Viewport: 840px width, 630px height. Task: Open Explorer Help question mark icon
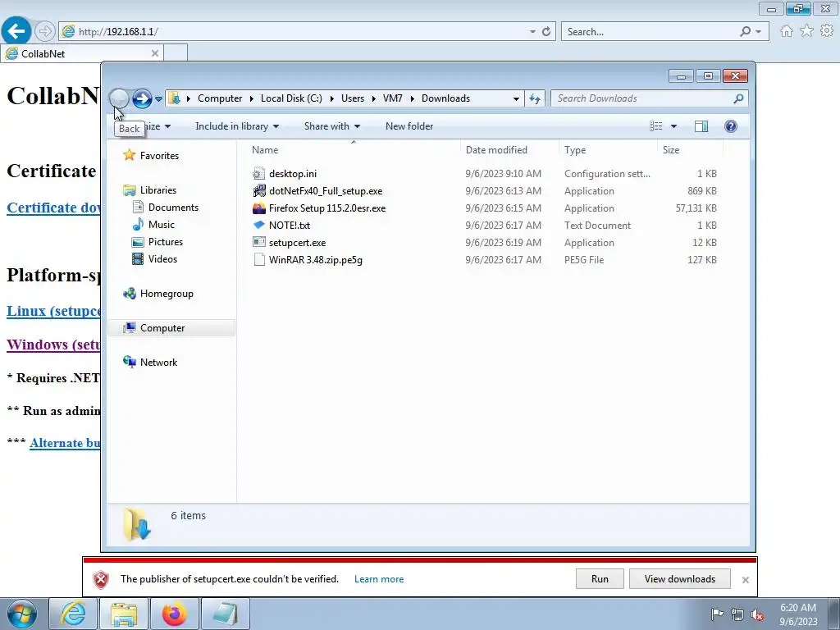tap(731, 126)
